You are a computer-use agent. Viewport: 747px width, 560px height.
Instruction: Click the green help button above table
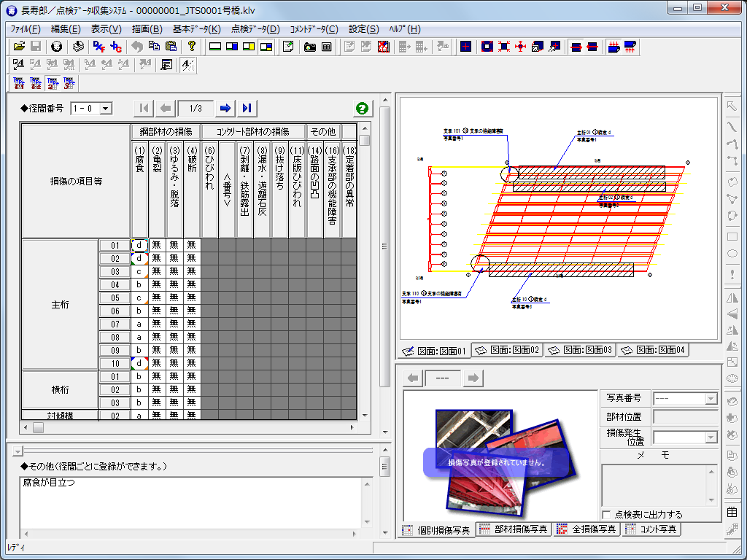(361, 108)
